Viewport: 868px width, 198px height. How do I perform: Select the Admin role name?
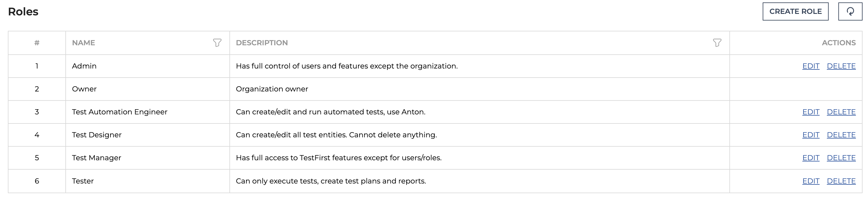[x=84, y=66]
